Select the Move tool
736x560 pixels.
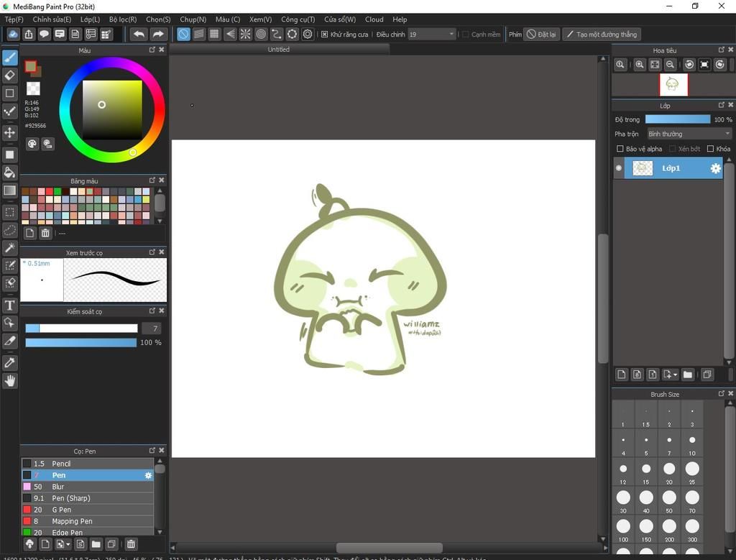click(x=10, y=132)
